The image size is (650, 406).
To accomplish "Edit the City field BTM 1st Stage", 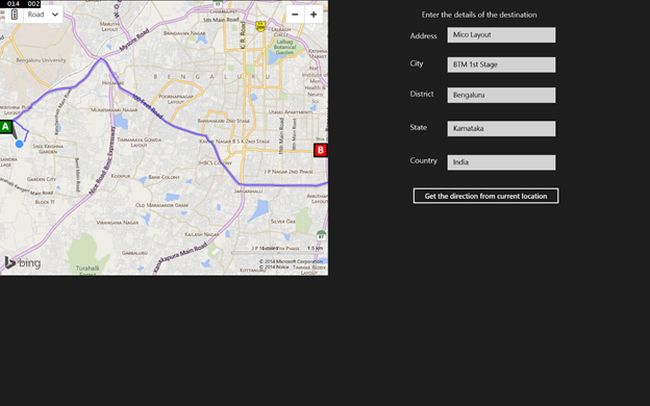I will (x=501, y=65).
